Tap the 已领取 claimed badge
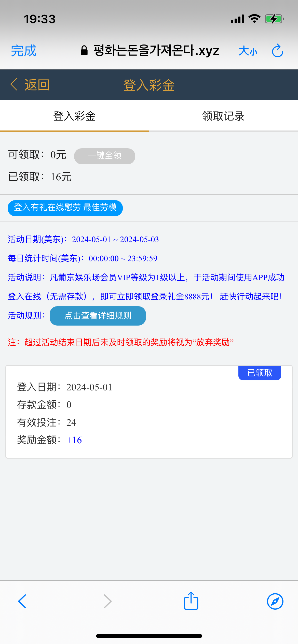 (x=260, y=373)
